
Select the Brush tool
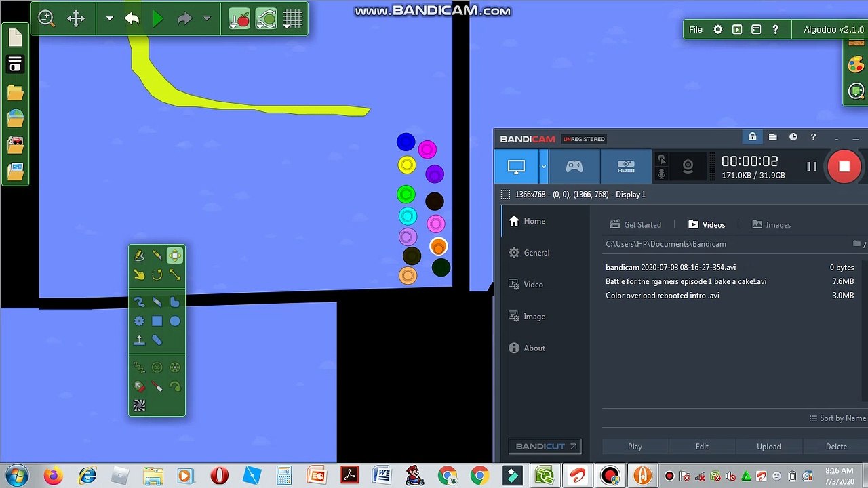point(139,302)
